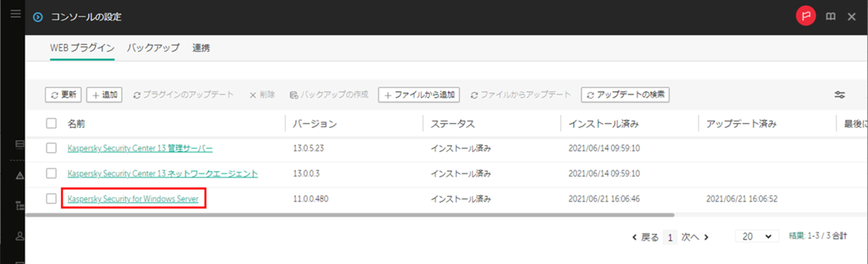Close the console settings panel
This screenshot has width=868, height=264.
[x=851, y=16]
